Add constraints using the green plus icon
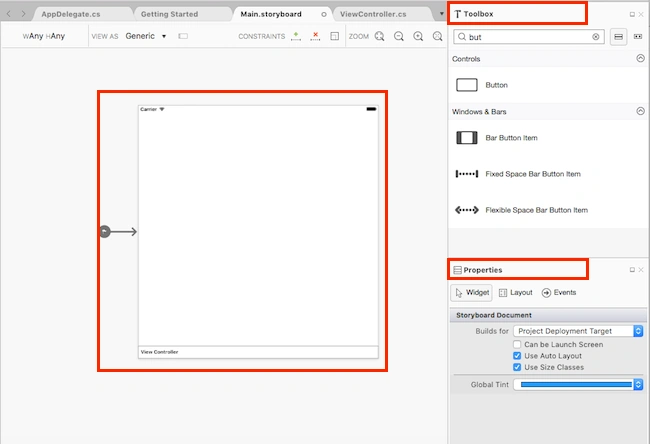This screenshot has height=444, width=650. click(296, 36)
